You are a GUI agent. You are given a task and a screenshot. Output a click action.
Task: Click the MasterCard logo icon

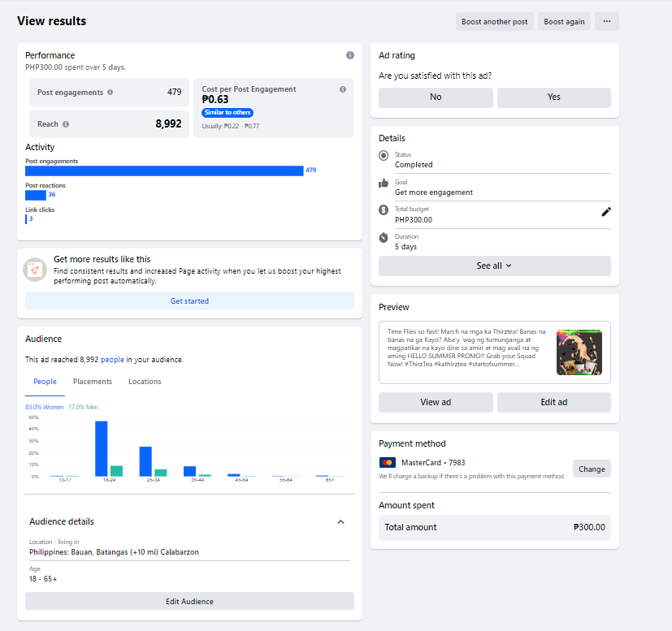tap(388, 463)
